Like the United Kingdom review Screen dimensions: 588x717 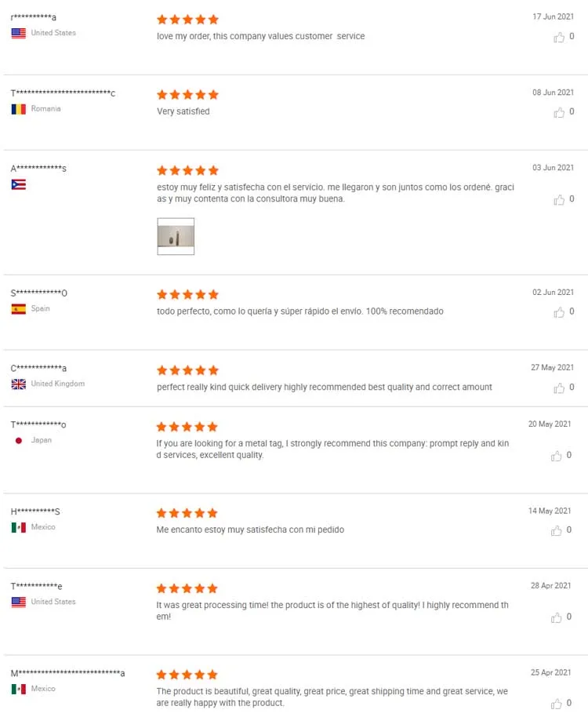coord(559,388)
